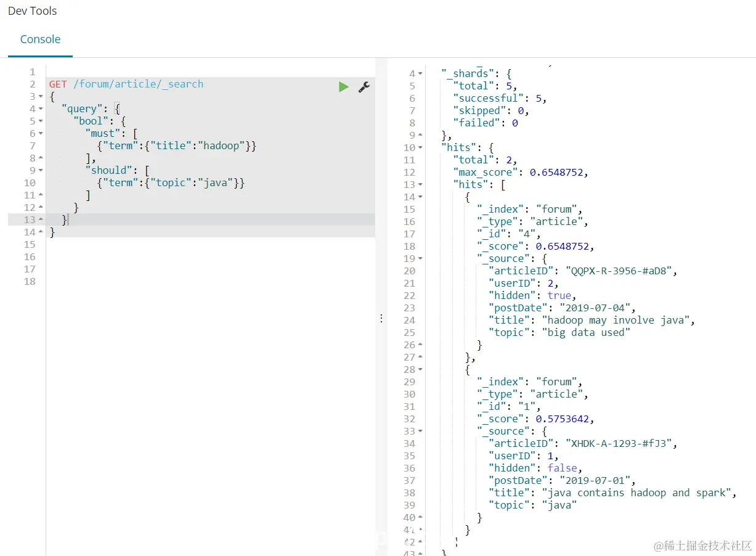
Task: Click the "total": 2 hits line
Action: tap(485, 160)
